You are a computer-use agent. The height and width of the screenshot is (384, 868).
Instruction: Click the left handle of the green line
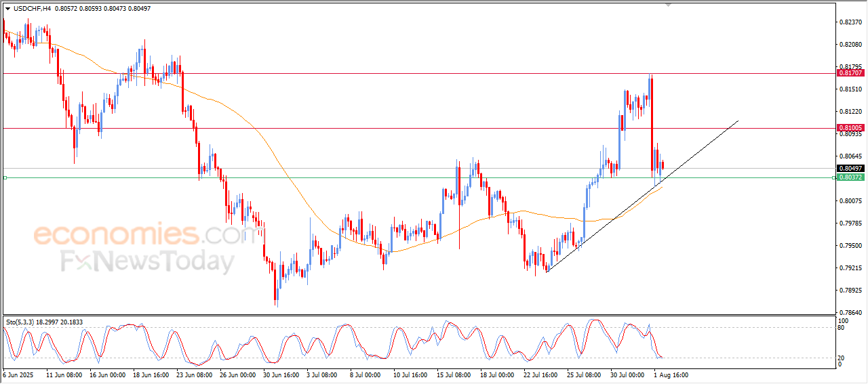pos(5,177)
